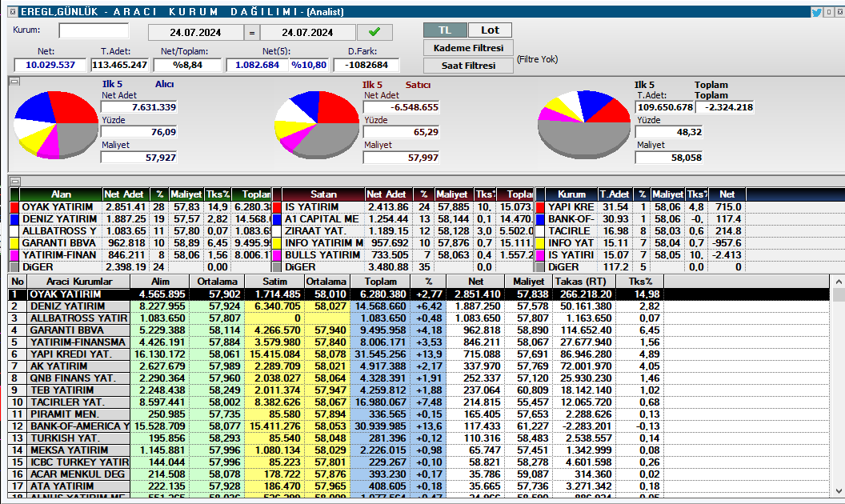
Task: Click the Net/Toplam value %8,84
Action: point(187,65)
